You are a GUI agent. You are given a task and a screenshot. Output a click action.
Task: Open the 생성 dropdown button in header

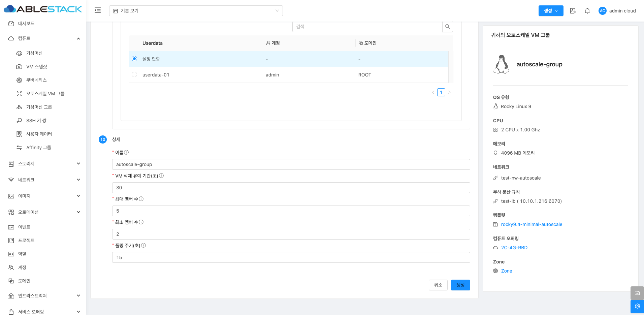click(x=551, y=11)
